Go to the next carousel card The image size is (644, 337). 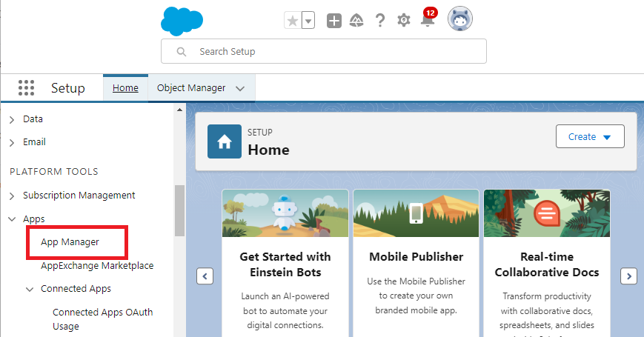pos(628,276)
